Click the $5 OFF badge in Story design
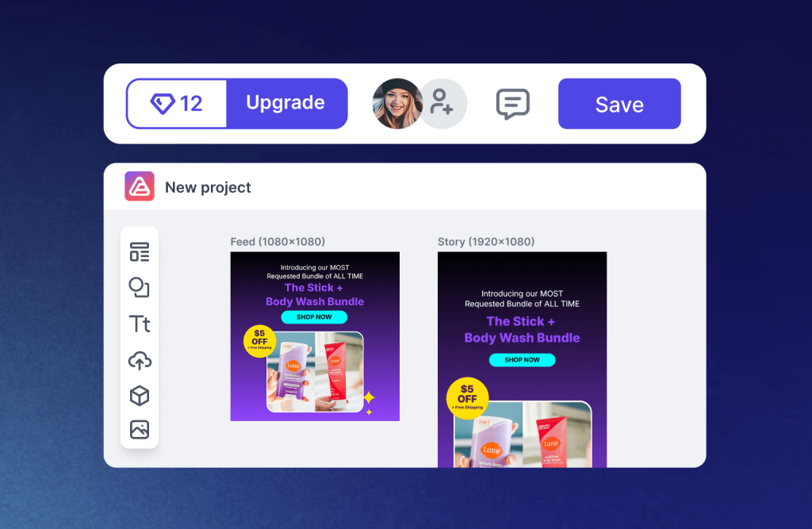This screenshot has height=529, width=812. [x=467, y=398]
